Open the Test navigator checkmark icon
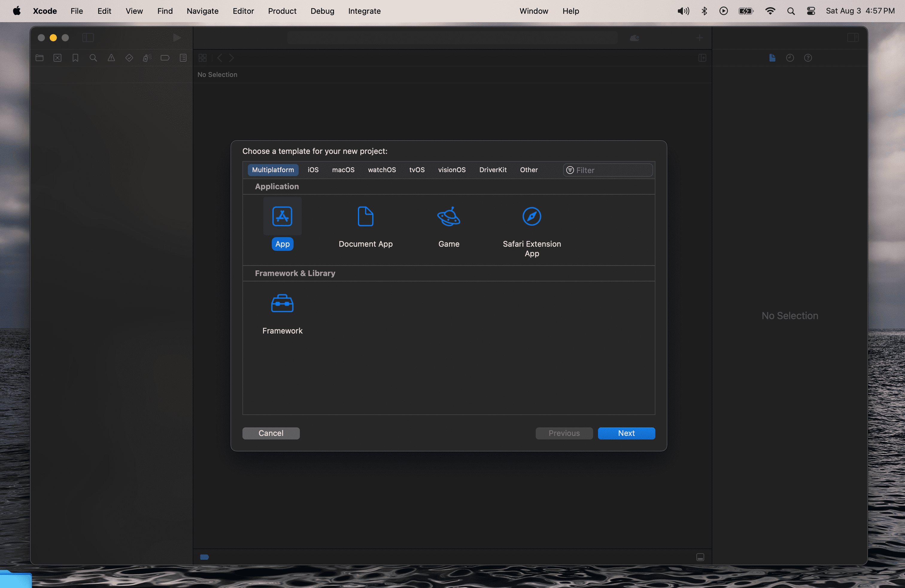This screenshot has width=905, height=588. 129,58
